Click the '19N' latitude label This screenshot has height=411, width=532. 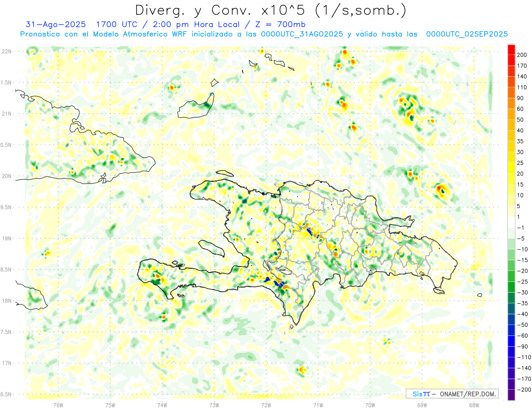[7, 239]
